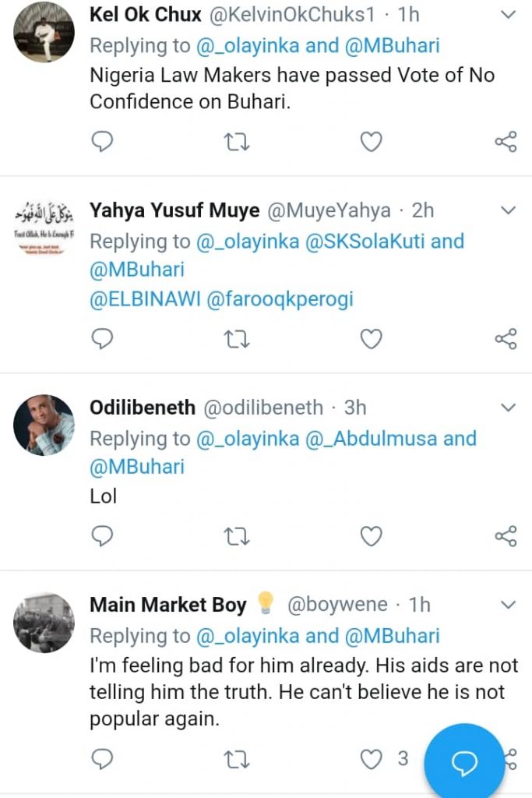Like Odilibeneth's Lol tweet

tap(372, 535)
